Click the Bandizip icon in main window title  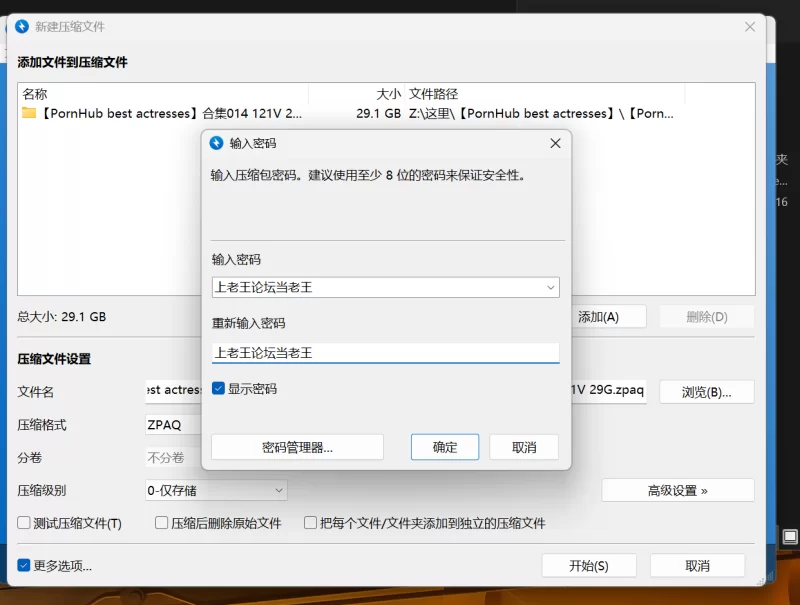[22, 27]
